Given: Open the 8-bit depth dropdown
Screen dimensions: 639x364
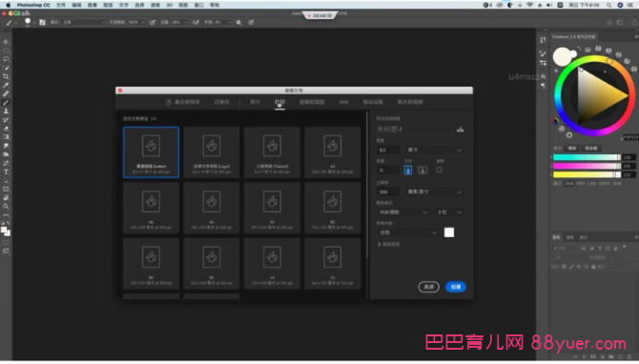Looking at the screenshot, I should click(x=449, y=212).
